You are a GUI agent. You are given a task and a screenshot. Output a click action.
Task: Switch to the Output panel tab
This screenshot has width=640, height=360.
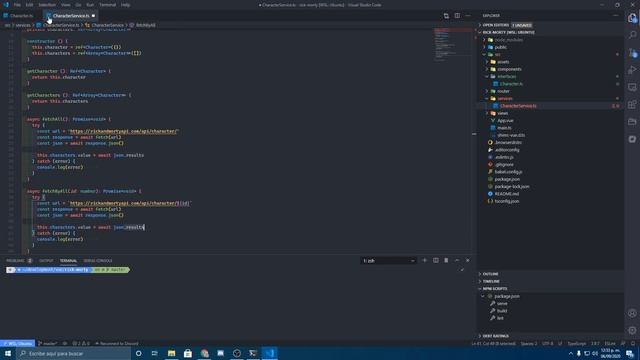coord(46,261)
